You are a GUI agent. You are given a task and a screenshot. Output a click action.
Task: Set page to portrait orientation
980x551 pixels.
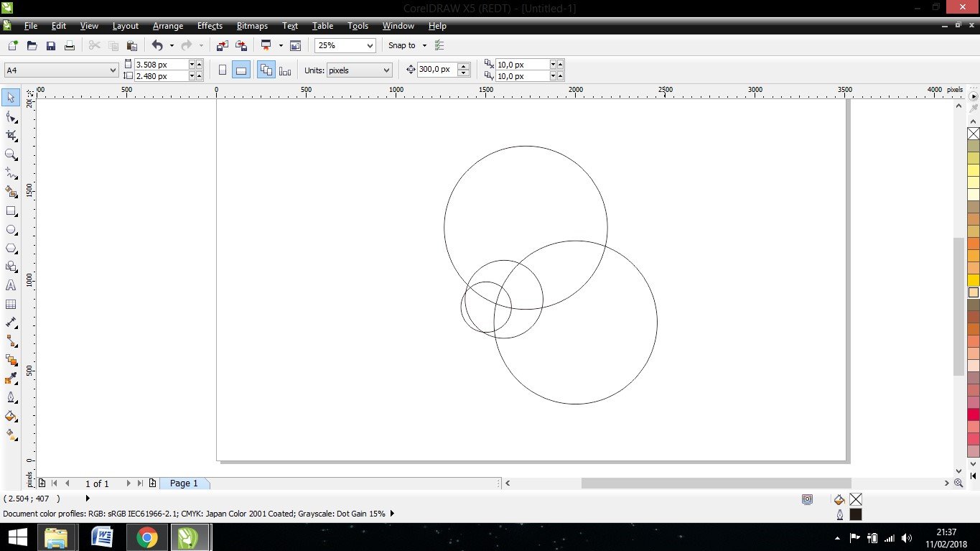tap(223, 70)
